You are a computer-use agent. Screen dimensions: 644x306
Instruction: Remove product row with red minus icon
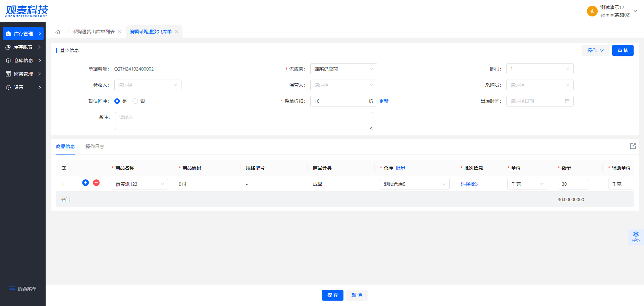96,183
